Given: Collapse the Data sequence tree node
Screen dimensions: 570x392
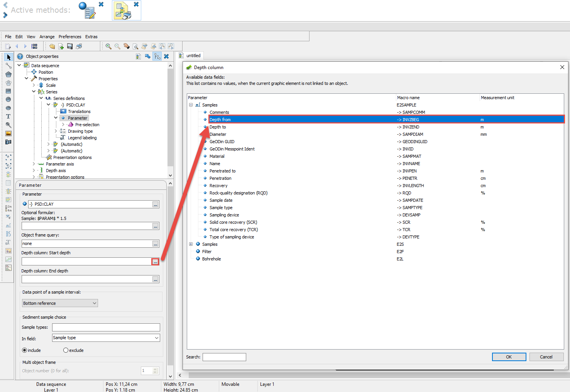Looking at the screenshot, I should click(19, 65).
